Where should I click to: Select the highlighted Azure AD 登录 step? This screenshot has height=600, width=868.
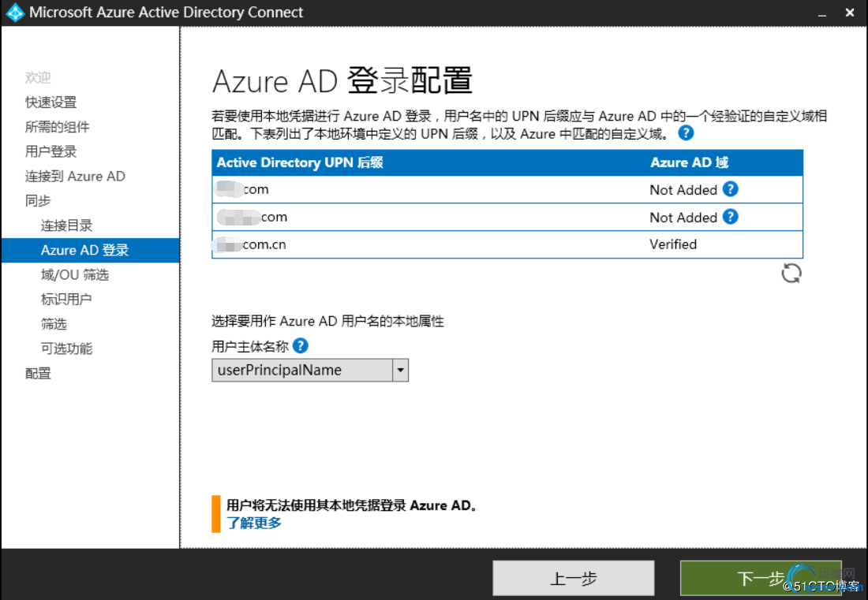pyautogui.click(x=90, y=250)
